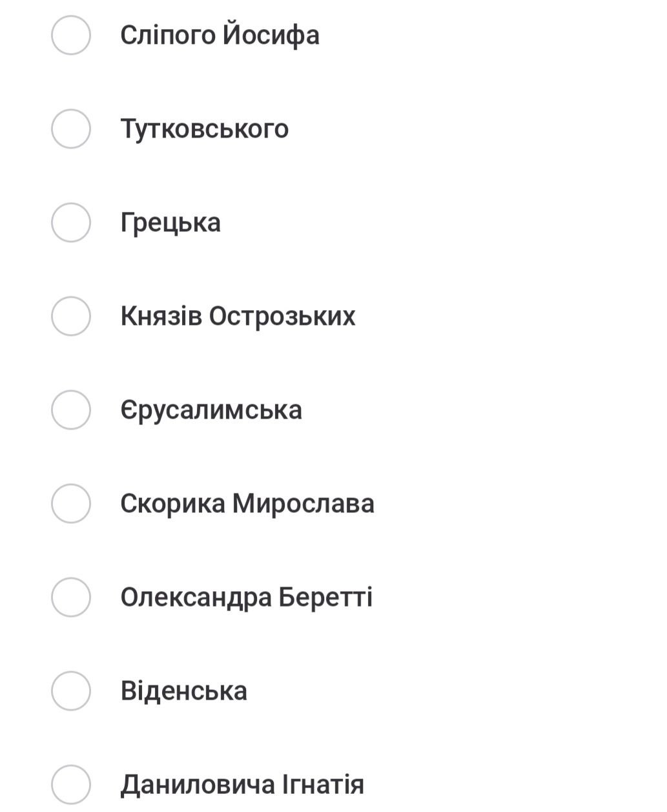The image size is (667, 812).
Task: Click the Скорика Мирослава label text
Action: tap(247, 504)
